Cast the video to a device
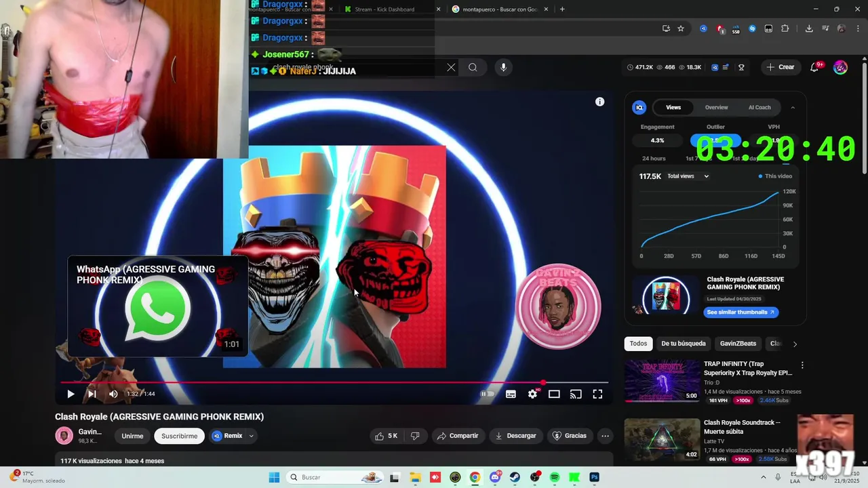This screenshot has width=868, height=488. 576,394
